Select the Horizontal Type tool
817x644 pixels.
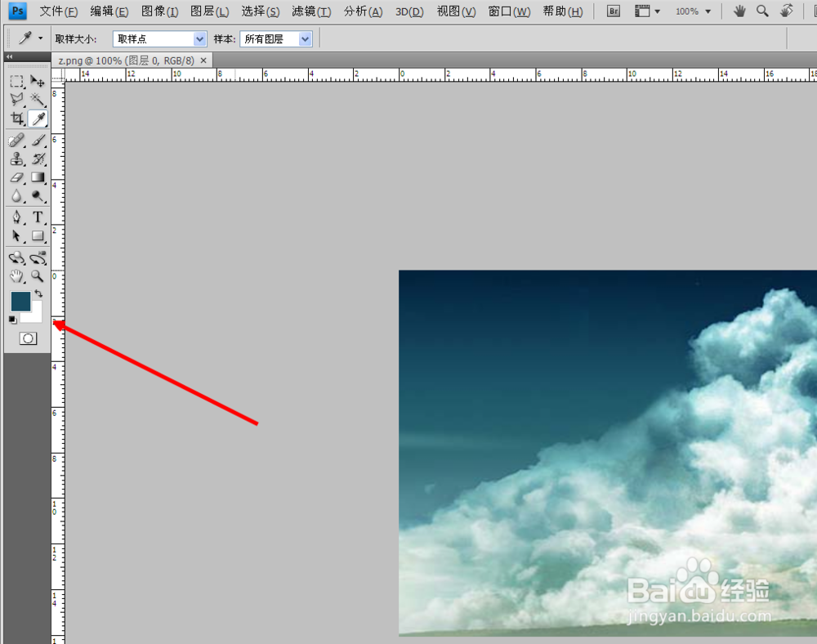click(38, 217)
